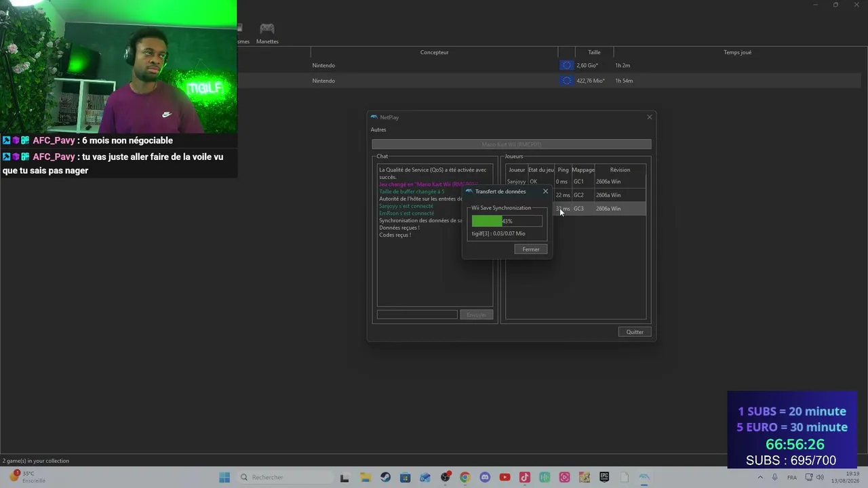Screen dimensions: 868x488
Task: Open the weather widget showing 35°C
Action: (x=28, y=477)
